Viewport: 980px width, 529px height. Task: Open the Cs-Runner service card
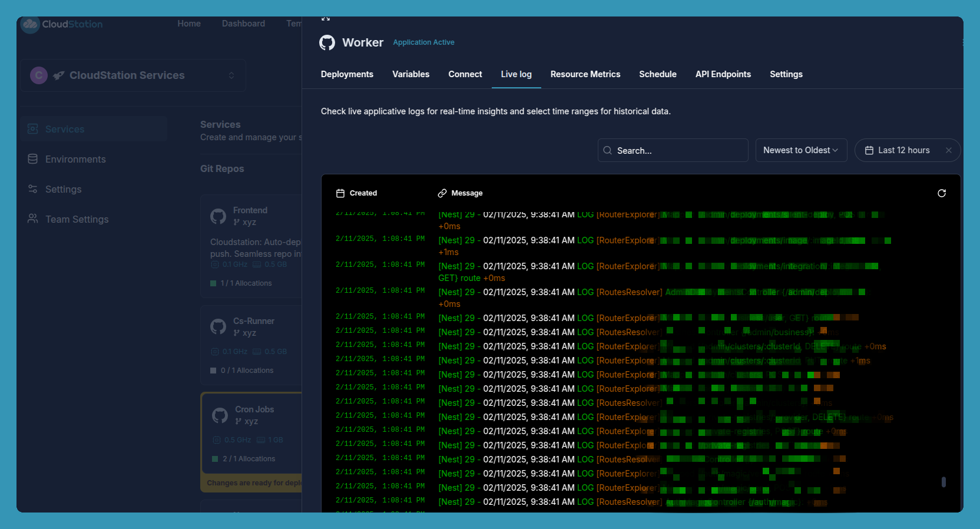(x=251, y=345)
